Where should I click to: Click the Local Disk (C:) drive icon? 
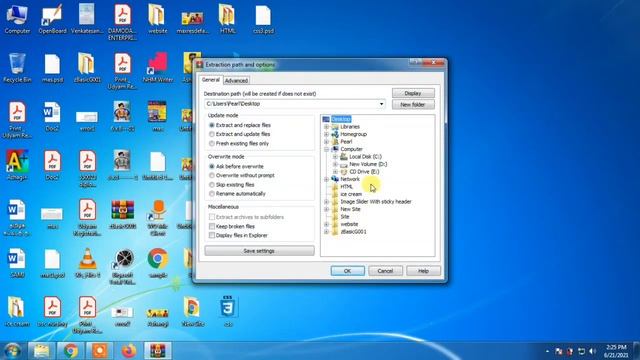pyautogui.click(x=344, y=157)
